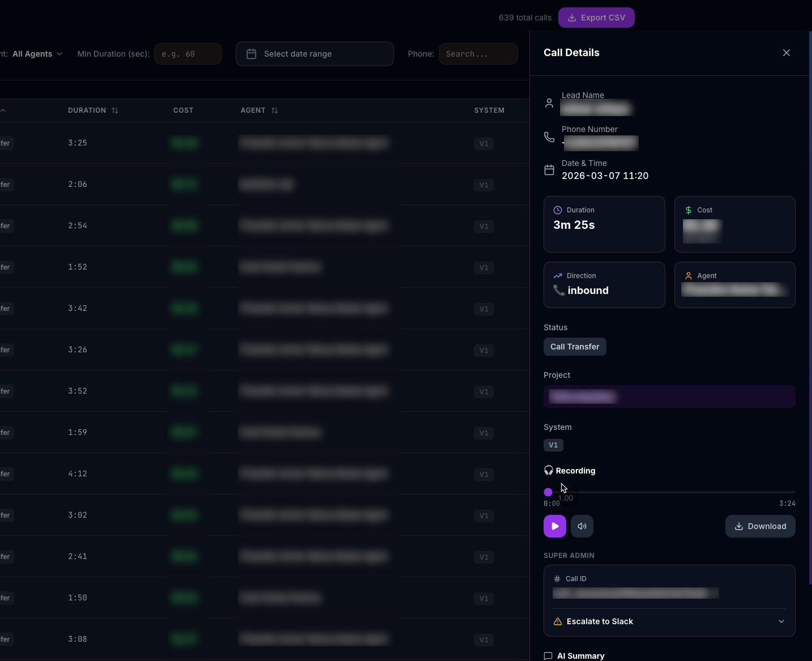Click the hash icon beside Call ID

557,579
